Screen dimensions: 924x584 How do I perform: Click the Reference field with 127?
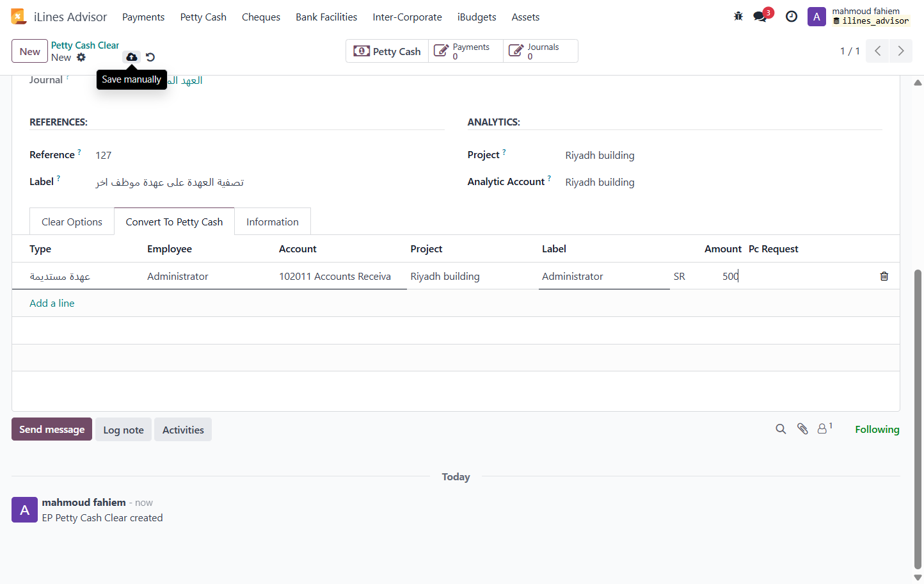269,155
